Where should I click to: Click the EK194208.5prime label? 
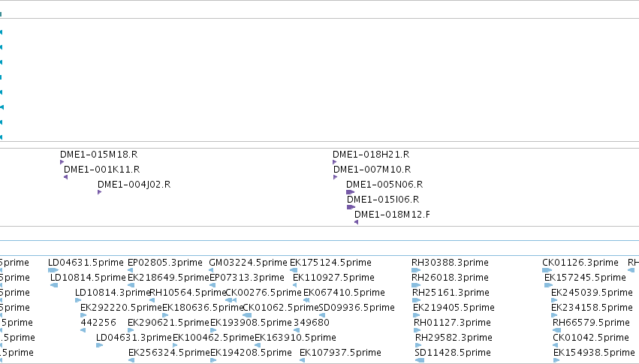click(251, 353)
